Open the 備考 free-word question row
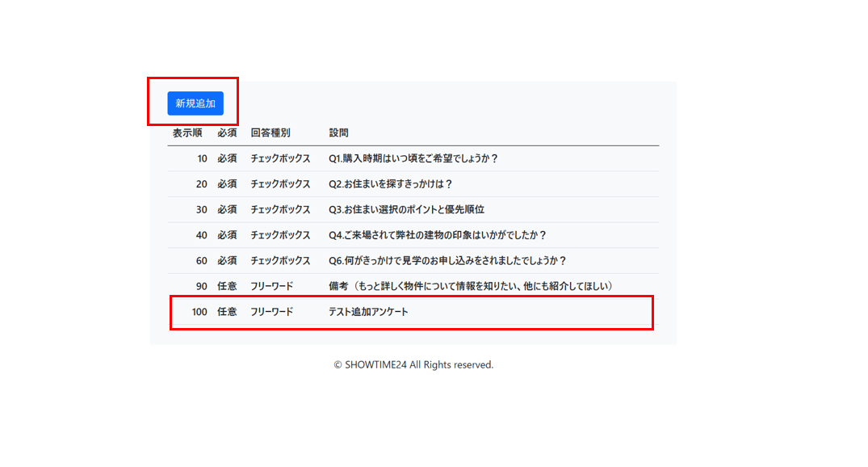Screen dimensions: 868x467 tap(413, 286)
